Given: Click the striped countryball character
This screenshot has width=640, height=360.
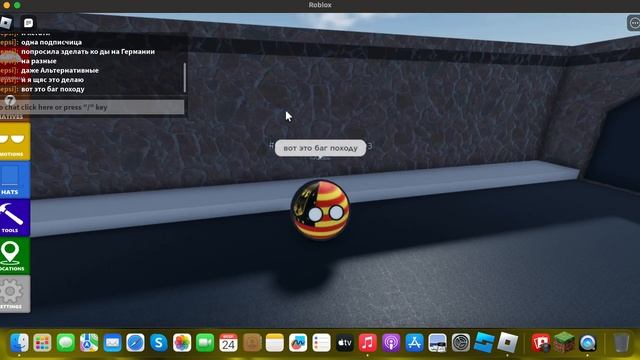Looking at the screenshot, I should coord(320,210).
